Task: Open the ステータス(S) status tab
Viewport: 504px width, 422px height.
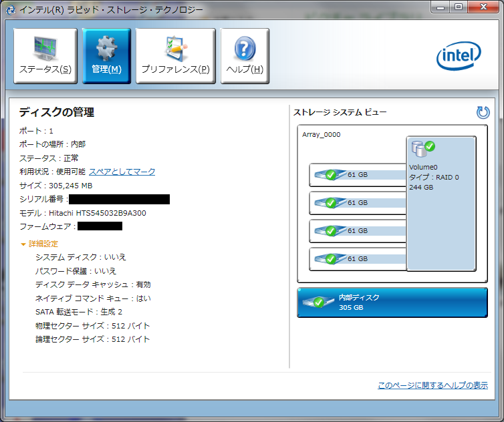Action: [45, 56]
